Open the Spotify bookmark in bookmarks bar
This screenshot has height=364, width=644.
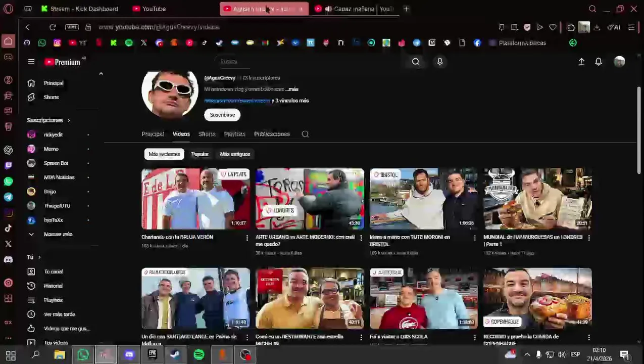pos(129,43)
